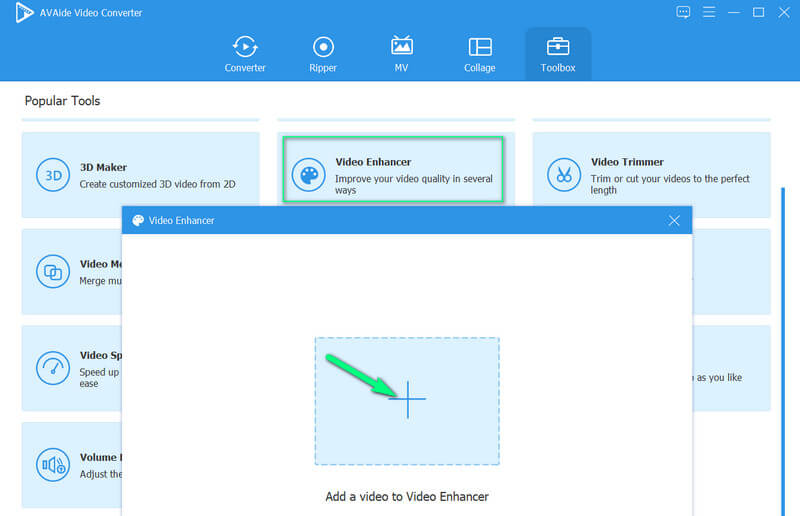Open the MV tab
The height and width of the screenshot is (516, 800).
[x=402, y=54]
